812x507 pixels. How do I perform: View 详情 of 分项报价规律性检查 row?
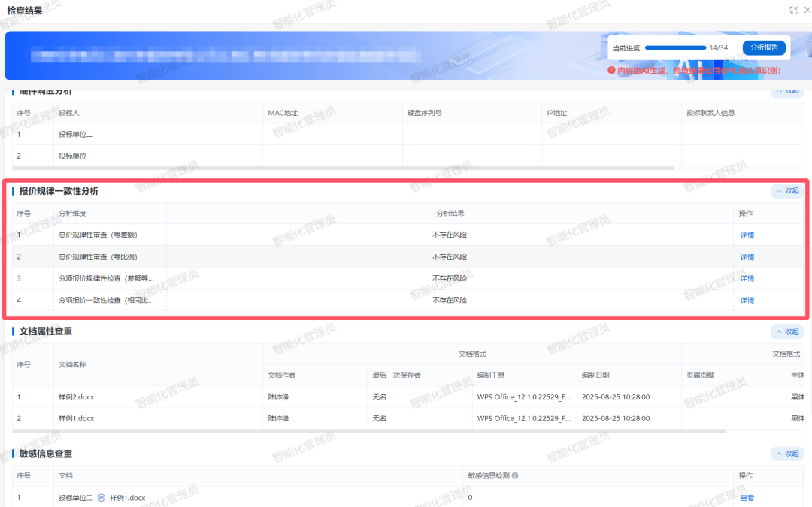coord(747,279)
